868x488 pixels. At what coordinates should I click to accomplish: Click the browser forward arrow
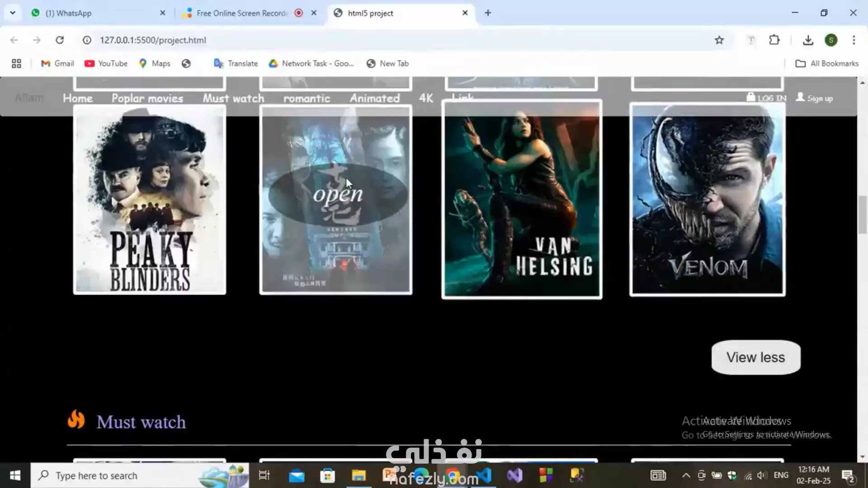(37, 40)
